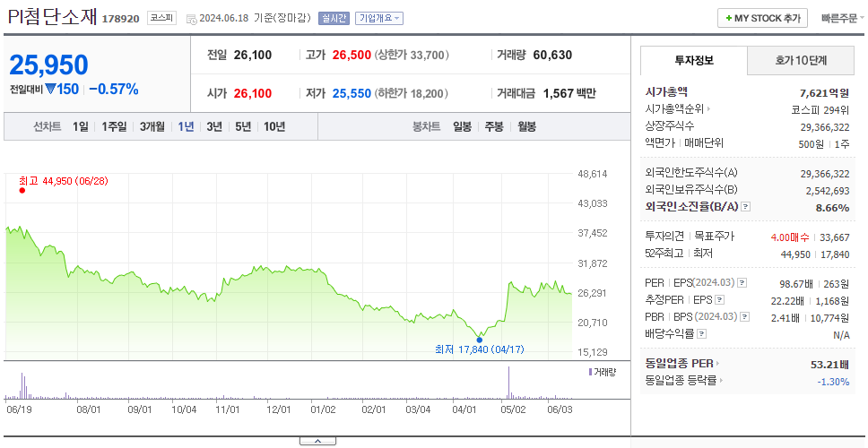Select the 3개월 line chart period

pyautogui.click(x=152, y=126)
